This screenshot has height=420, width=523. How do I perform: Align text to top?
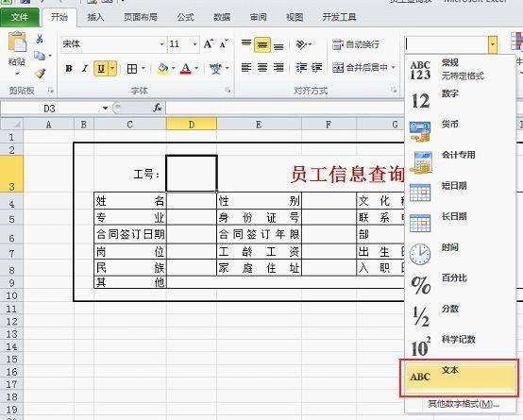point(246,44)
